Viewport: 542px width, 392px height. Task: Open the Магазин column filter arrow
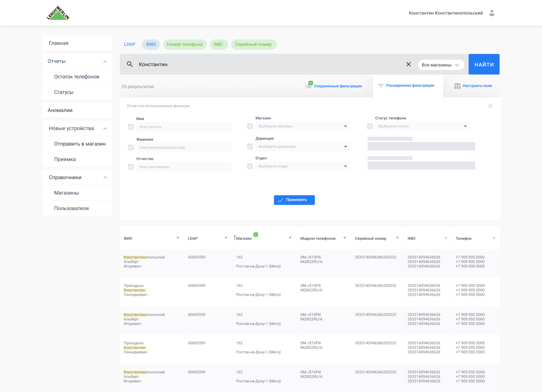[290, 238]
